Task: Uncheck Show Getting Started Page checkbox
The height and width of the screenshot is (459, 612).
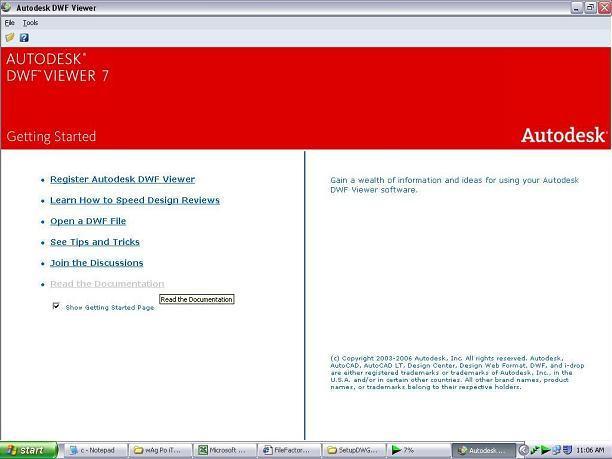Action: pos(56,306)
